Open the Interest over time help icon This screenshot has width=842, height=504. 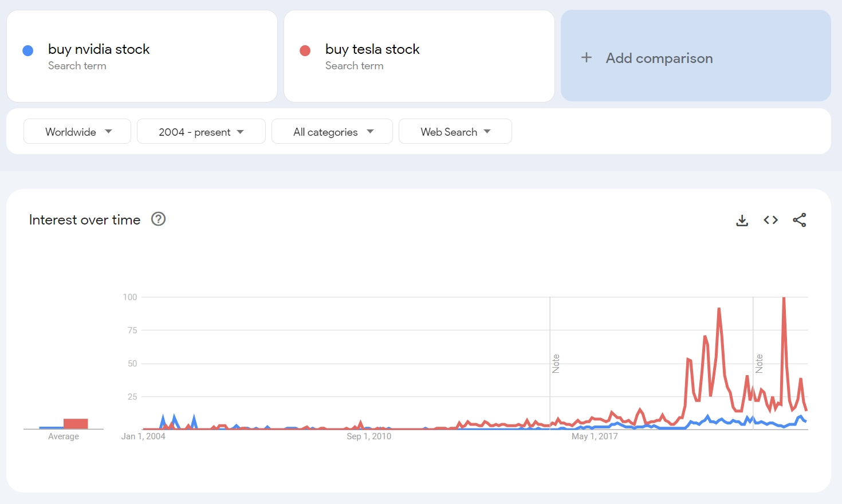158,219
